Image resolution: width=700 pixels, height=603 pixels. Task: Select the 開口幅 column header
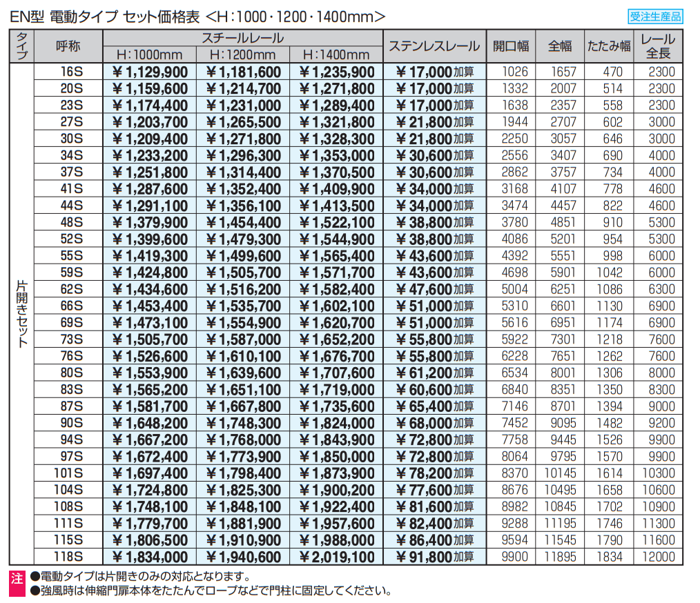coord(511,47)
